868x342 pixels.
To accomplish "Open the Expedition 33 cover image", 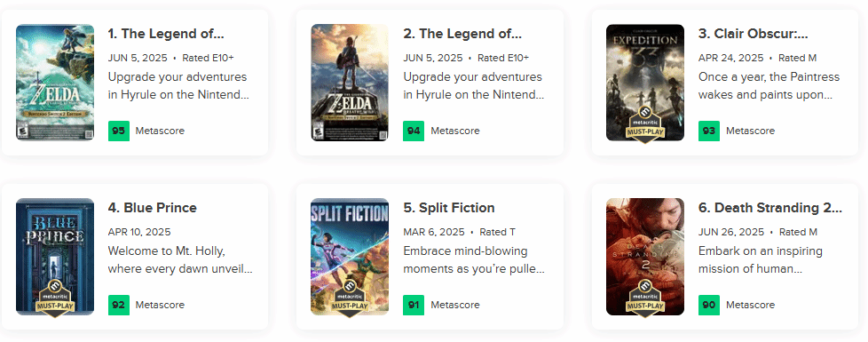I will click(645, 82).
